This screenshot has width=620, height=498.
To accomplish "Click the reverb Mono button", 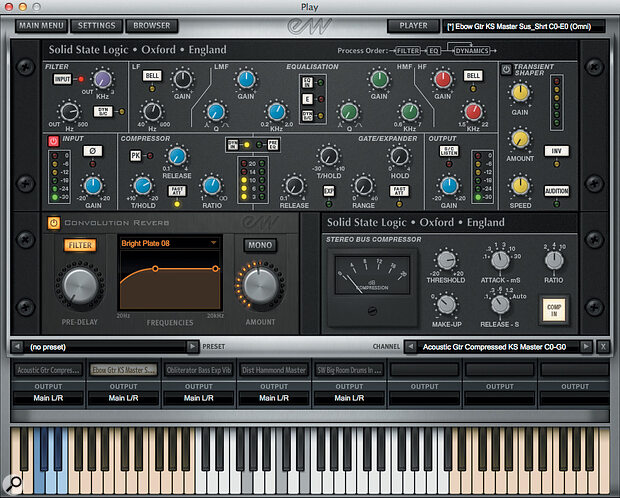I will click(260, 245).
